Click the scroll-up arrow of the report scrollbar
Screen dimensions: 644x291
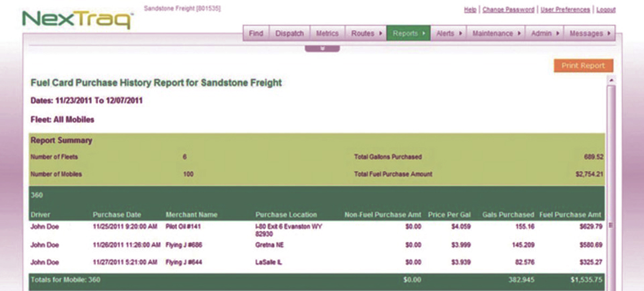(611, 80)
